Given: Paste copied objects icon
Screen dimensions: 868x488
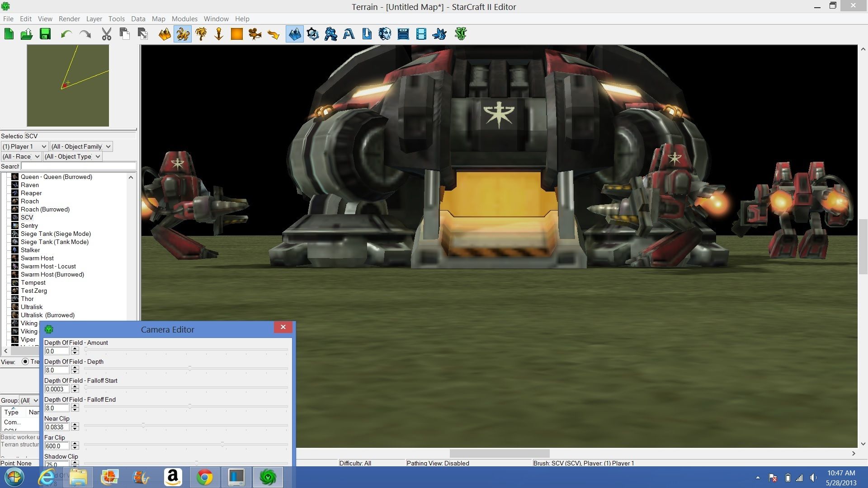Looking at the screenshot, I should click(143, 34).
